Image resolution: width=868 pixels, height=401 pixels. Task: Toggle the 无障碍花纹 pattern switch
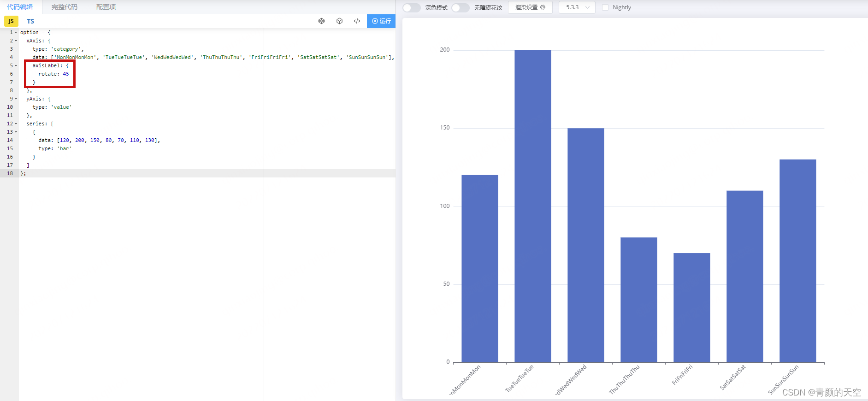coord(461,7)
